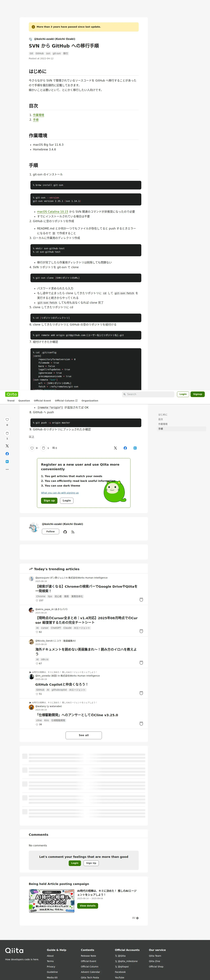Open the Organization tab
This screenshot has width=210, height=980.
coord(90,401)
